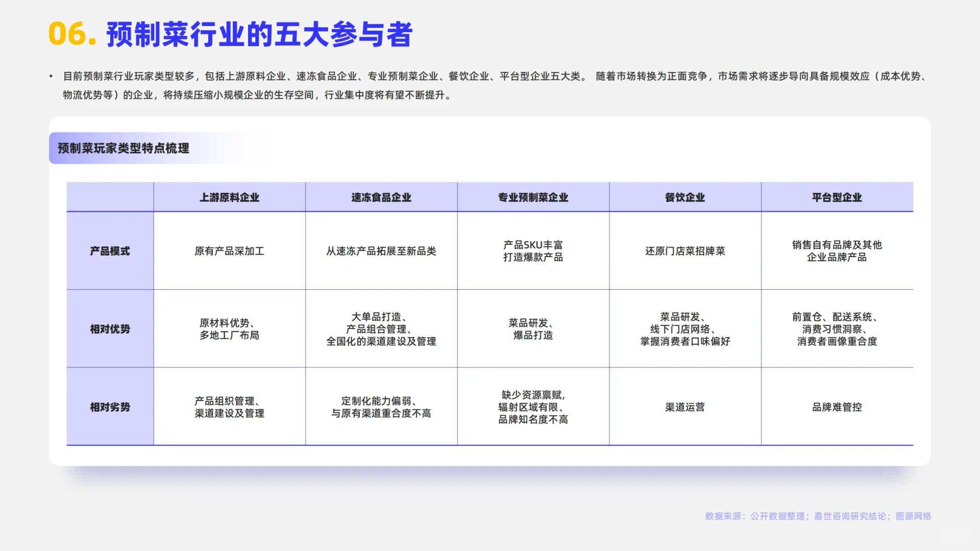The width and height of the screenshot is (980, 551).
Task: Select the 预制菜玩家类型特点梳理 section label
Action: click(x=123, y=148)
